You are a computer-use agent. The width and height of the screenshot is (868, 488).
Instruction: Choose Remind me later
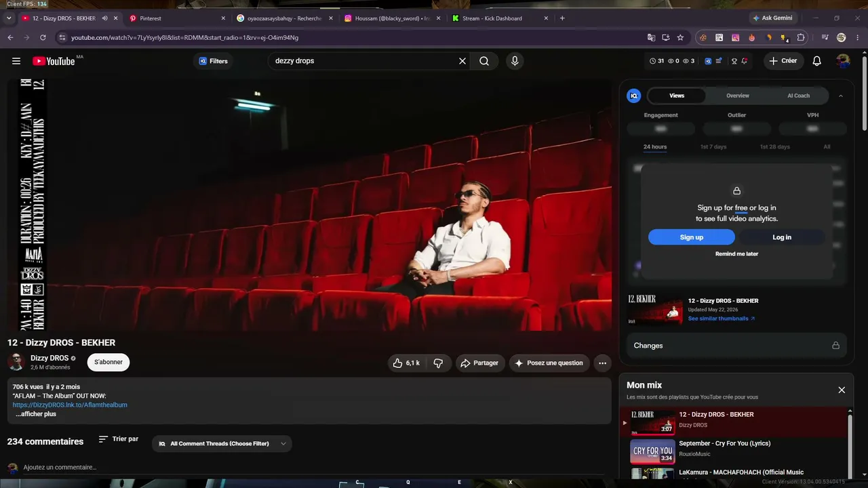(x=736, y=254)
